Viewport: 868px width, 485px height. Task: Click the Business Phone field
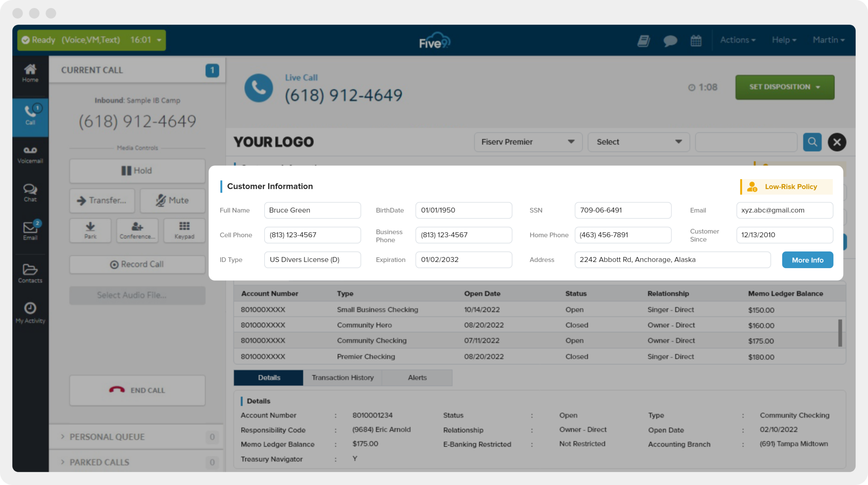tap(464, 235)
